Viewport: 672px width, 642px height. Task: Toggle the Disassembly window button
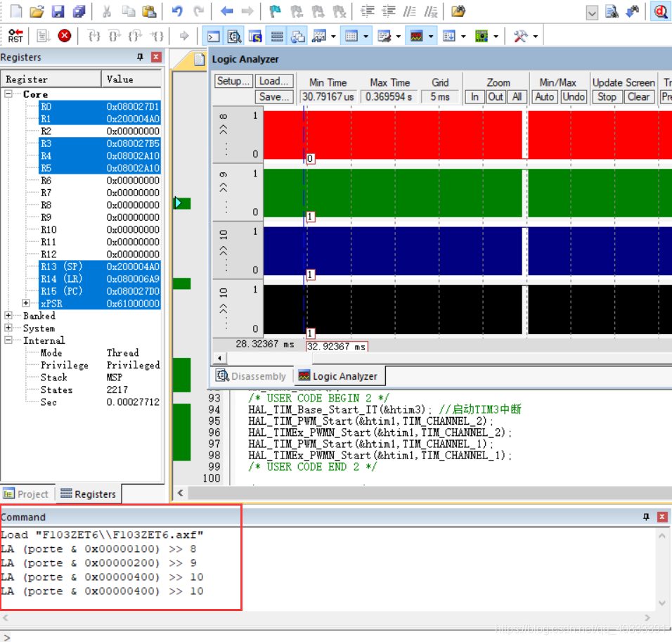(235, 37)
